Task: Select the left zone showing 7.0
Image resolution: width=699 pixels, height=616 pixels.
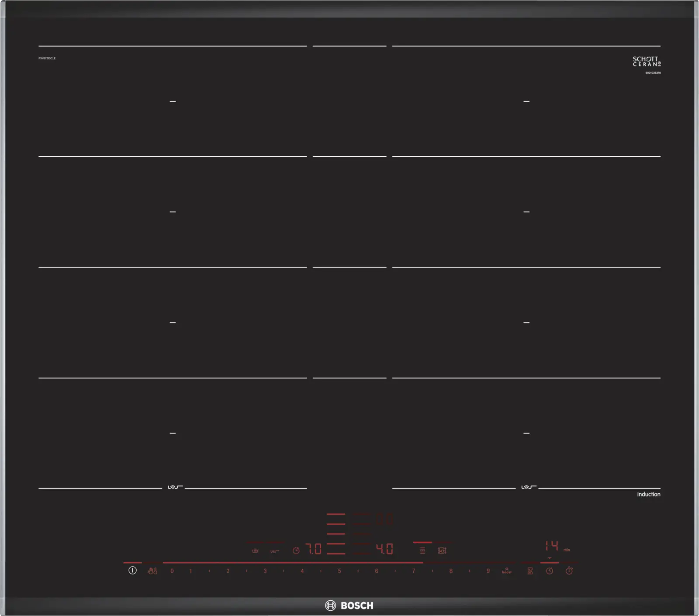Action: (313, 549)
